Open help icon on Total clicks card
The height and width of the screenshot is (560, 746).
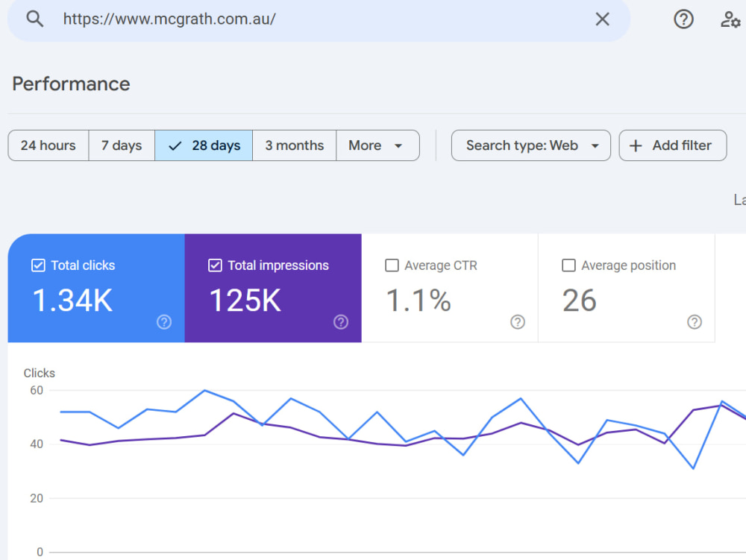tap(164, 322)
